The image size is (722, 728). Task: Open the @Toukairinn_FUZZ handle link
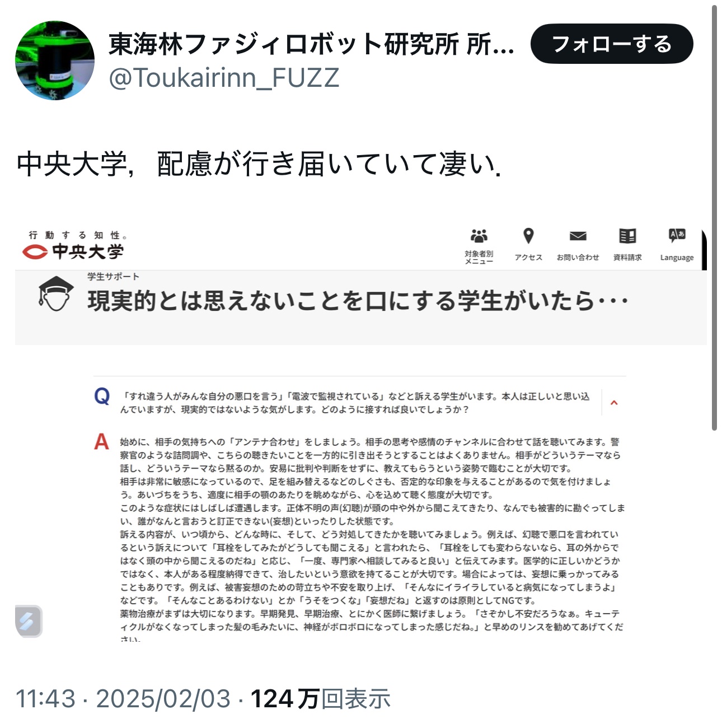click(x=224, y=78)
